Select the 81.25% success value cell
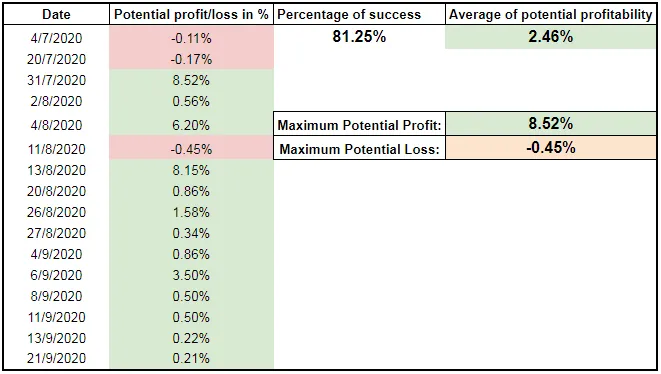661x374 pixels. [360, 37]
